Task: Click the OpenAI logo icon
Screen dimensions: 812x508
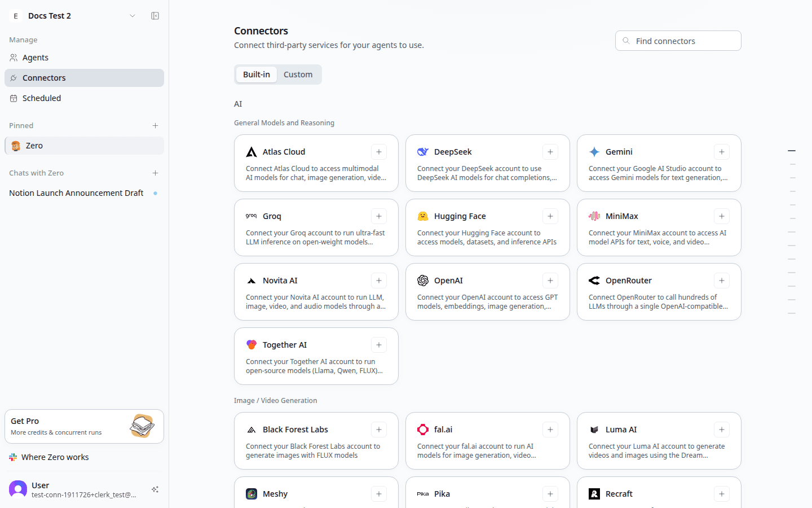Action: tap(423, 281)
